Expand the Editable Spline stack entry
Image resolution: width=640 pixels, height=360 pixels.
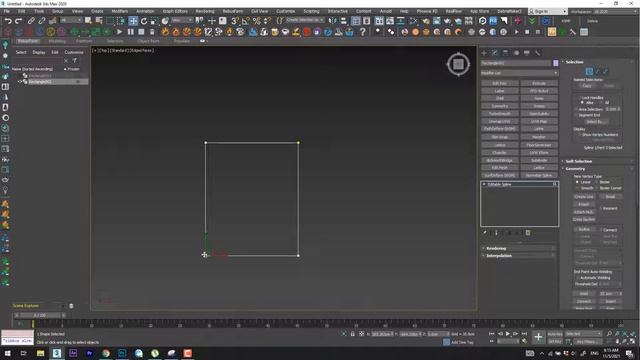[484, 184]
